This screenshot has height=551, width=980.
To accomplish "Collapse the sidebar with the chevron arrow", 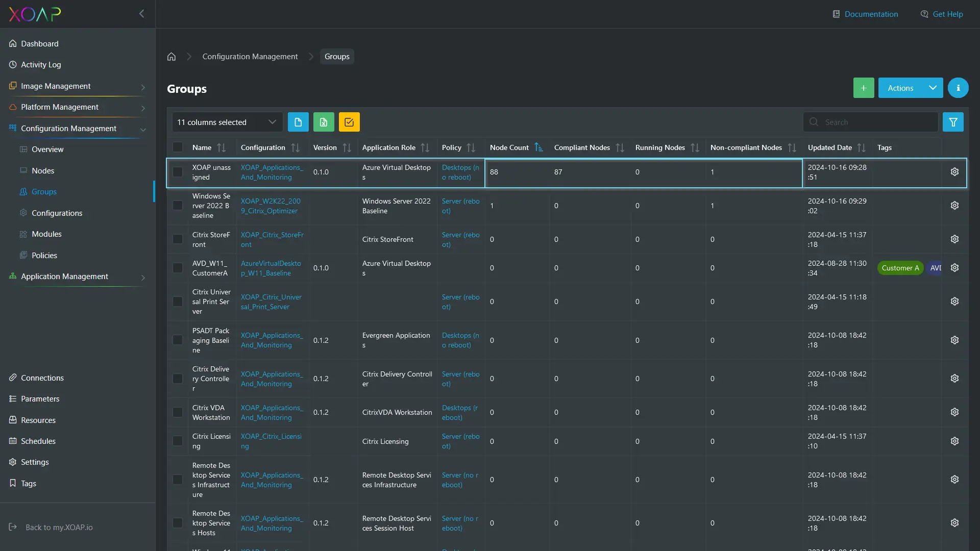I will pos(141,14).
